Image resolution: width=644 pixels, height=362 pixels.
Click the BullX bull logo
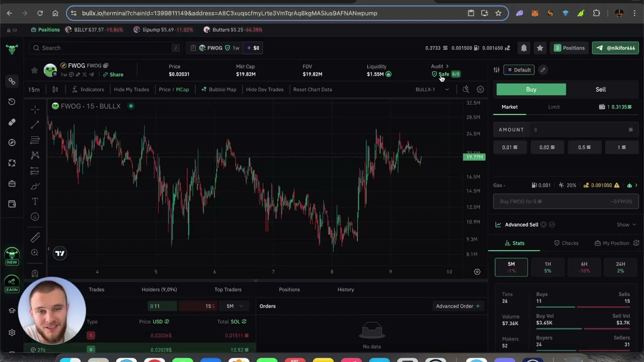tap(12, 49)
